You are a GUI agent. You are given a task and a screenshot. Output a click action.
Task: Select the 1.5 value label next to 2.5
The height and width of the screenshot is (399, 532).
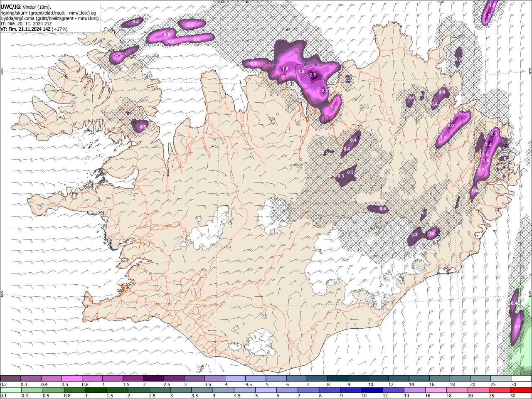(x=301, y=72)
